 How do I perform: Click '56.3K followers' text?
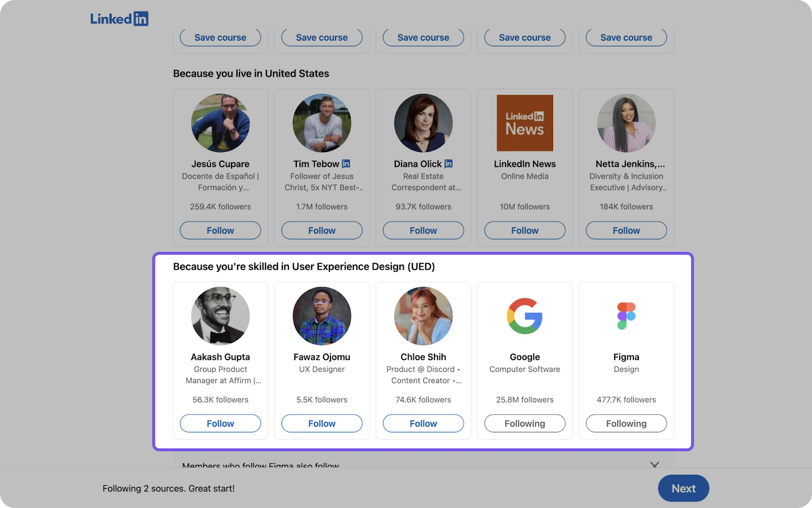220,400
